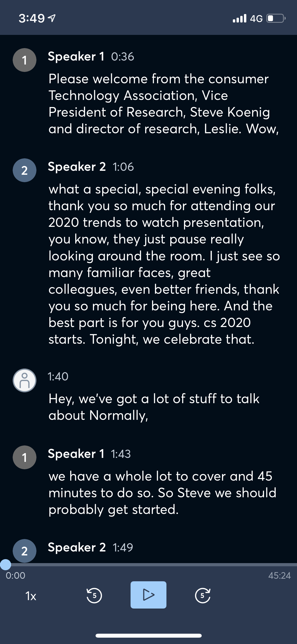Tap the Speaker 1 avatar at 1:43
297x644 pixels.
25,457
